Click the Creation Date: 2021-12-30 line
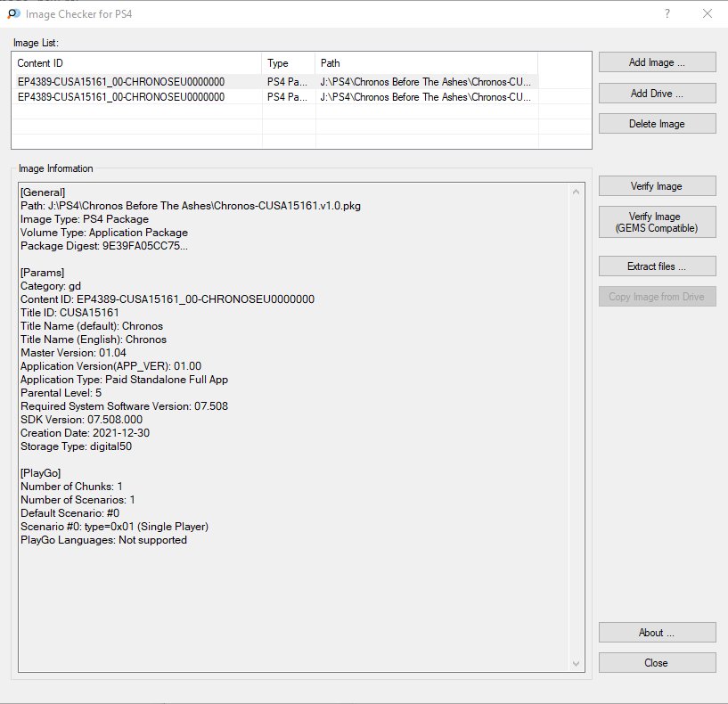The image size is (728, 704). (85, 433)
